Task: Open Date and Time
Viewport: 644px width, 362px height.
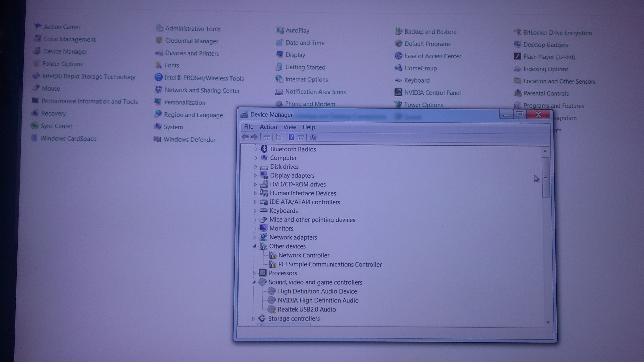Action: coord(305,43)
